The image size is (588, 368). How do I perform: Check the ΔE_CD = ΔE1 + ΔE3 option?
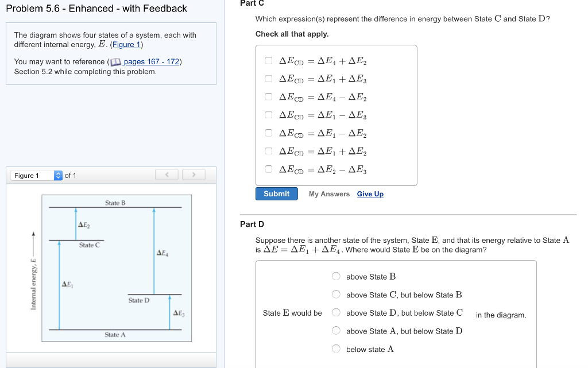click(x=268, y=78)
